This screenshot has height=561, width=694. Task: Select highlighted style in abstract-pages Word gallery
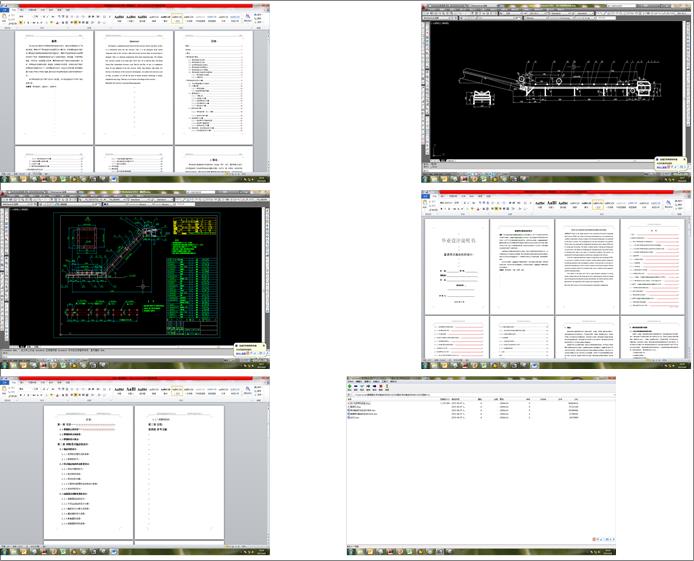point(177,19)
